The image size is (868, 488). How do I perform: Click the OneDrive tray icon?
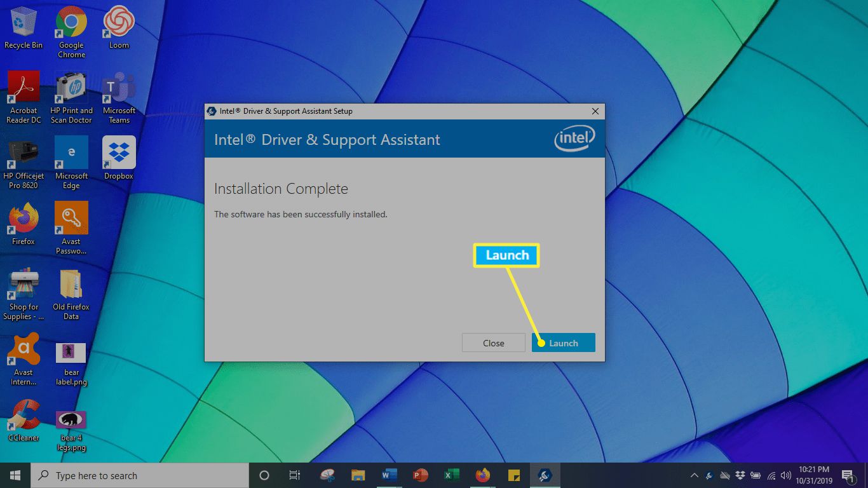(x=725, y=475)
